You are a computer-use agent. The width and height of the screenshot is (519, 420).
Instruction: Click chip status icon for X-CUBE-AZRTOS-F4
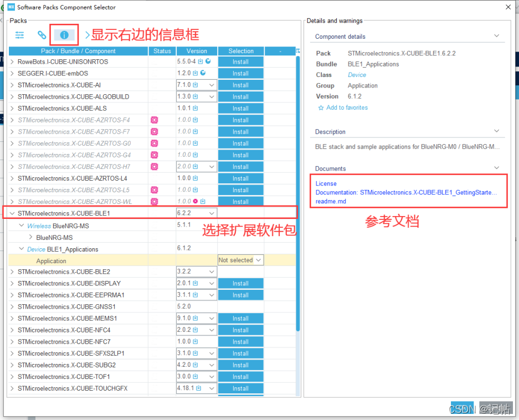click(154, 120)
